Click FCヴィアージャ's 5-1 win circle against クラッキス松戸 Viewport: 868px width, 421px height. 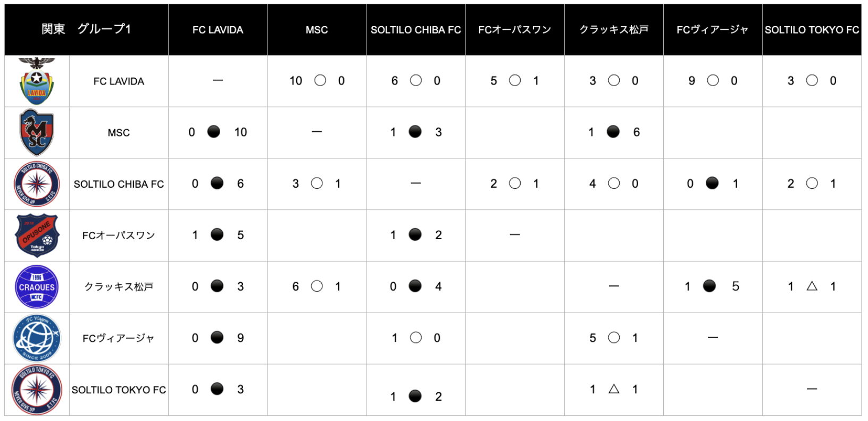tap(614, 338)
